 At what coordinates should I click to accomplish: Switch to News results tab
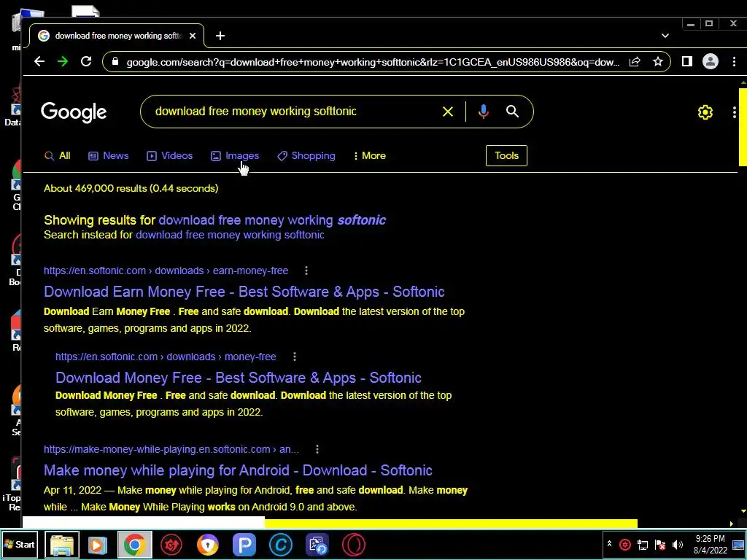click(109, 156)
